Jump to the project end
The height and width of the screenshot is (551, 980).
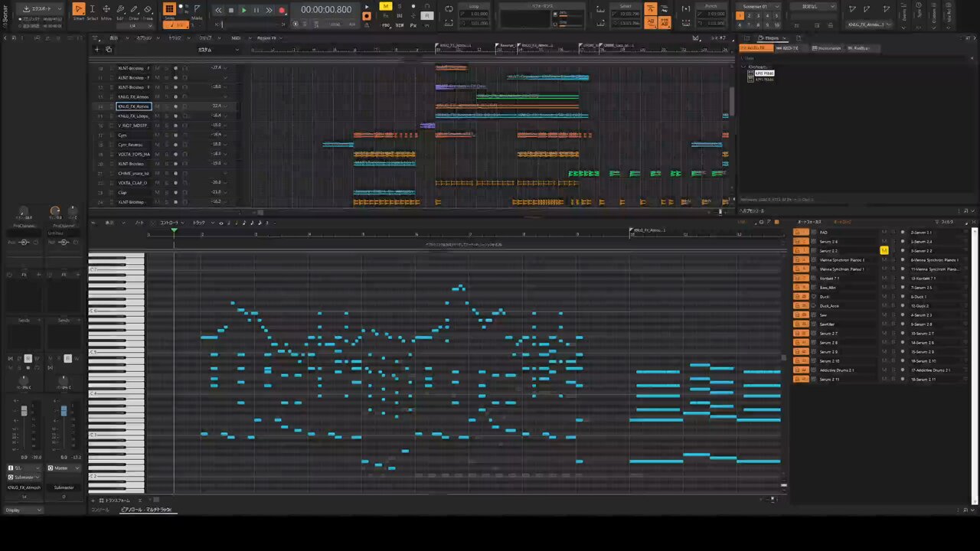click(269, 11)
